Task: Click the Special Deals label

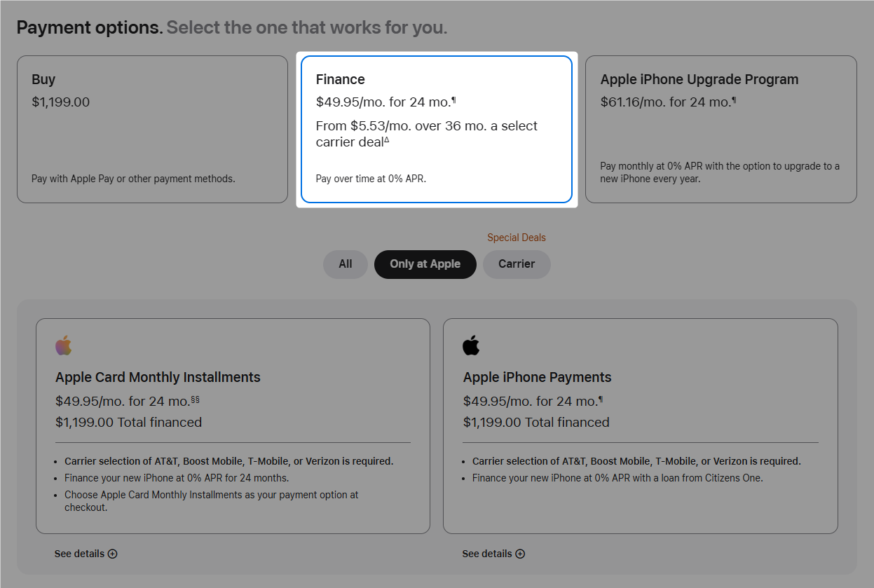Action: point(517,237)
